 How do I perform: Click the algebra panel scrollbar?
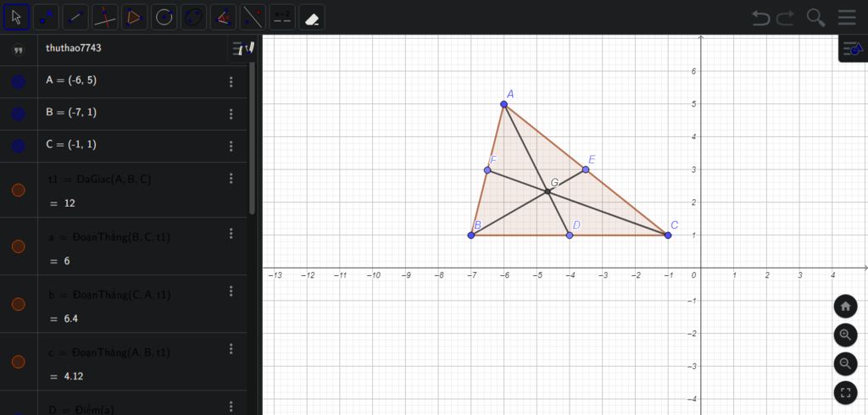point(253,138)
